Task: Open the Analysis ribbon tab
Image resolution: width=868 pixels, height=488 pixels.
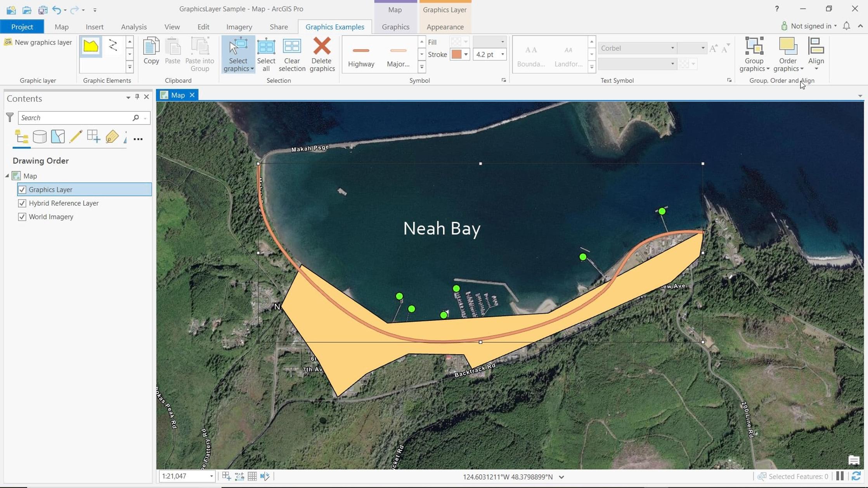Action: pyautogui.click(x=133, y=27)
